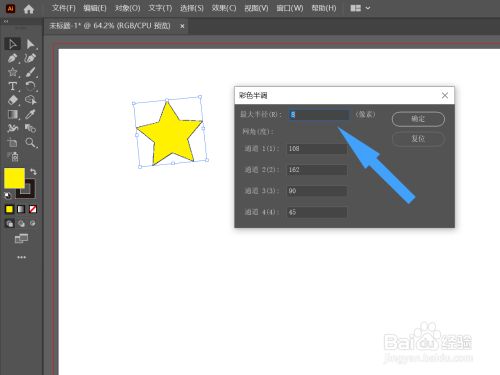Click the 通道 1 value field

point(317,149)
